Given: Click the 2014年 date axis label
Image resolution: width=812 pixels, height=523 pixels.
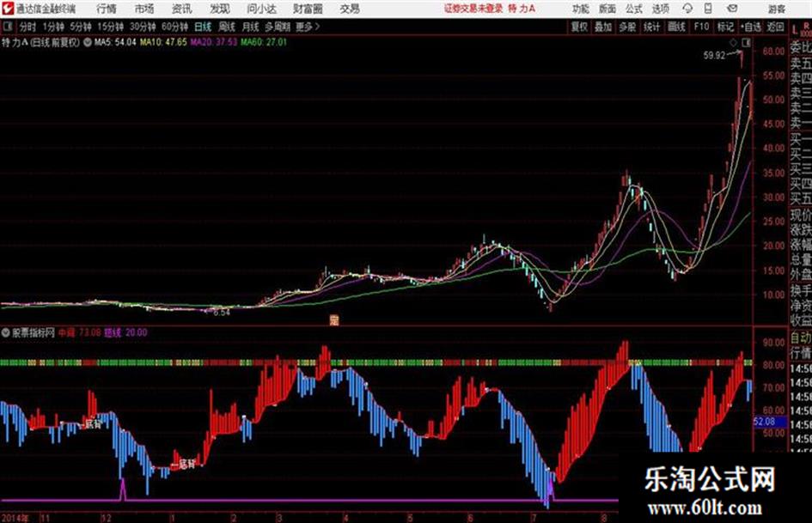Looking at the screenshot, I should (x=14, y=518).
